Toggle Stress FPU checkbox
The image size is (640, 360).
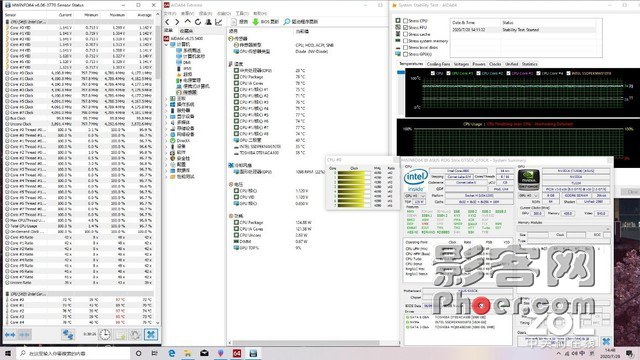point(405,27)
